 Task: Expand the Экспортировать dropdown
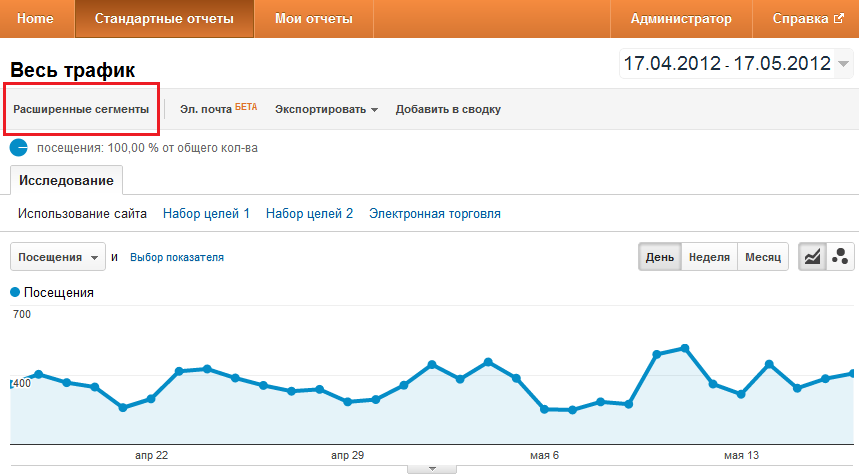[x=327, y=109]
